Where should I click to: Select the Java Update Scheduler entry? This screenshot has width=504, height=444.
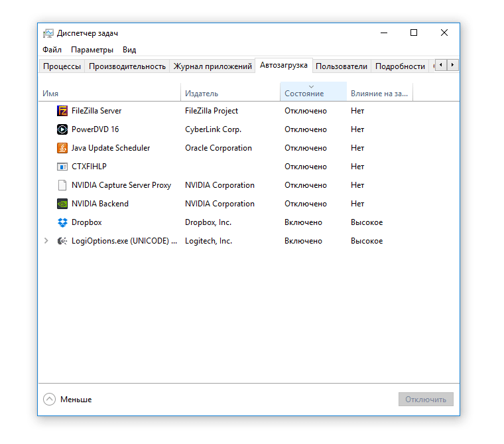tap(111, 148)
